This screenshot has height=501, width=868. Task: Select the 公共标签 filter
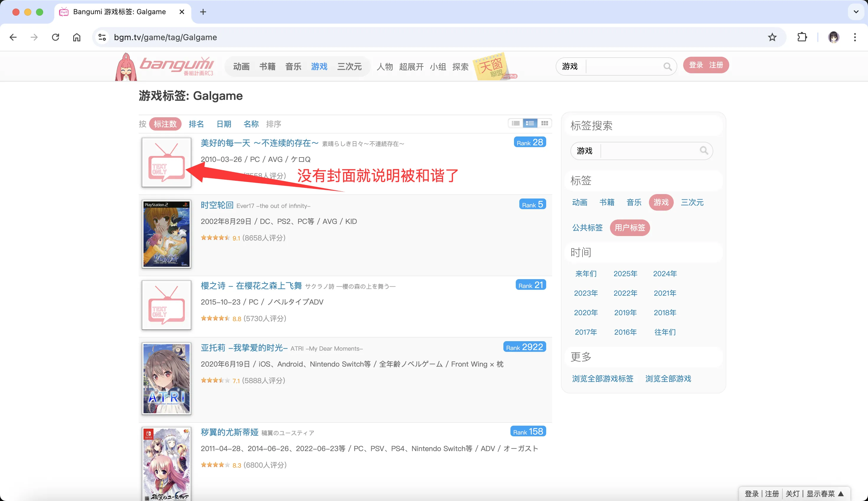point(588,227)
